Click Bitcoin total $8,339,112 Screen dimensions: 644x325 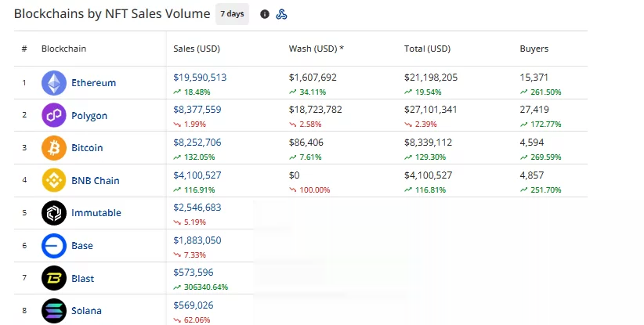tap(428, 143)
